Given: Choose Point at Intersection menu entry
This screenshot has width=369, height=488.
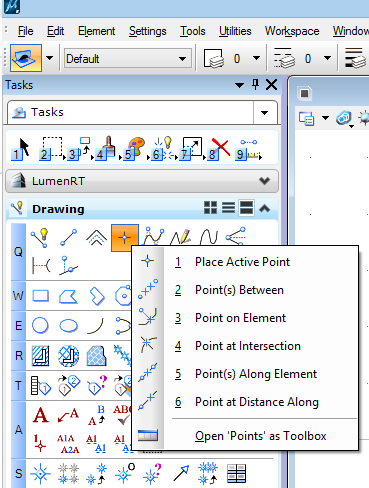Looking at the screenshot, I should coord(248,346).
